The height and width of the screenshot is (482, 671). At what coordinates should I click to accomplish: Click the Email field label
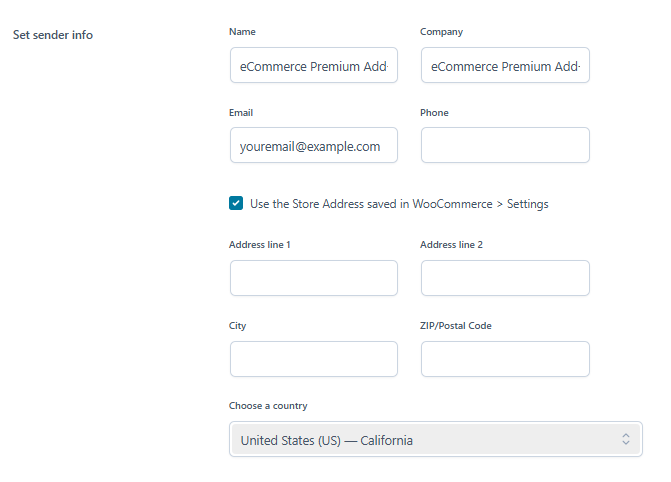click(241, 113)
